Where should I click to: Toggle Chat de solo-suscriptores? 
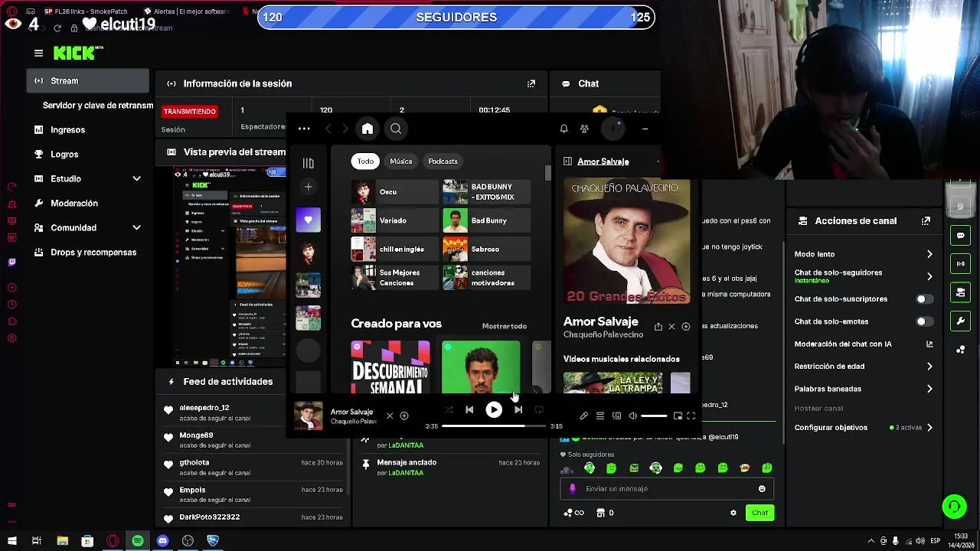click(925, 299)
